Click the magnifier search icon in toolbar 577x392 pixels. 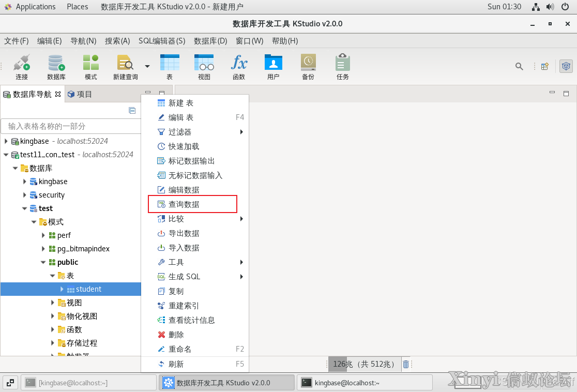(x=519, y=66)
